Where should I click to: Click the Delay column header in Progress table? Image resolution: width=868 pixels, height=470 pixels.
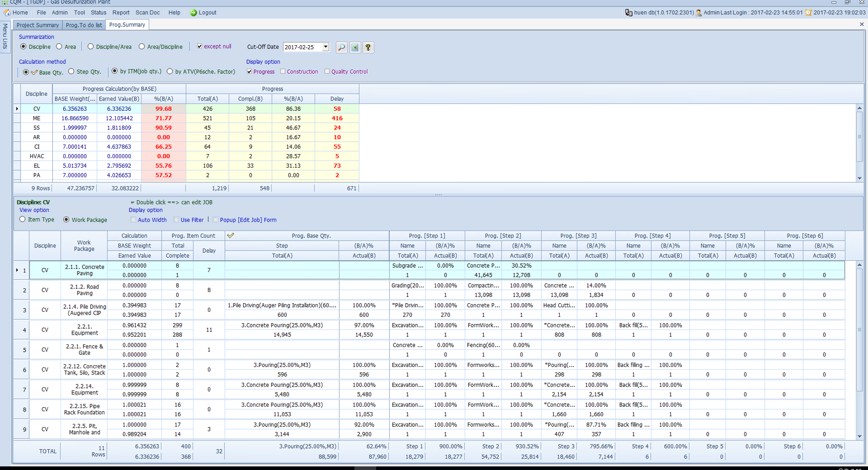click(337, 99)
